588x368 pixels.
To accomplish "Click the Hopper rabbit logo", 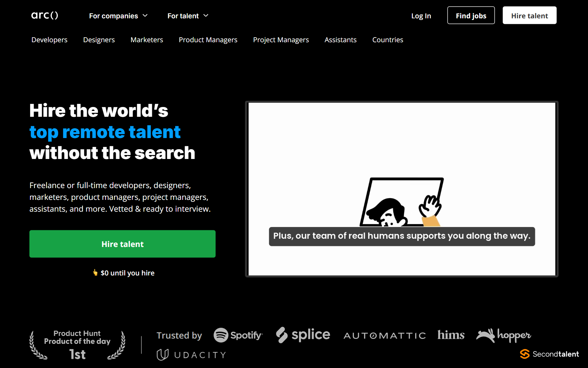I will tap(504, 335).
